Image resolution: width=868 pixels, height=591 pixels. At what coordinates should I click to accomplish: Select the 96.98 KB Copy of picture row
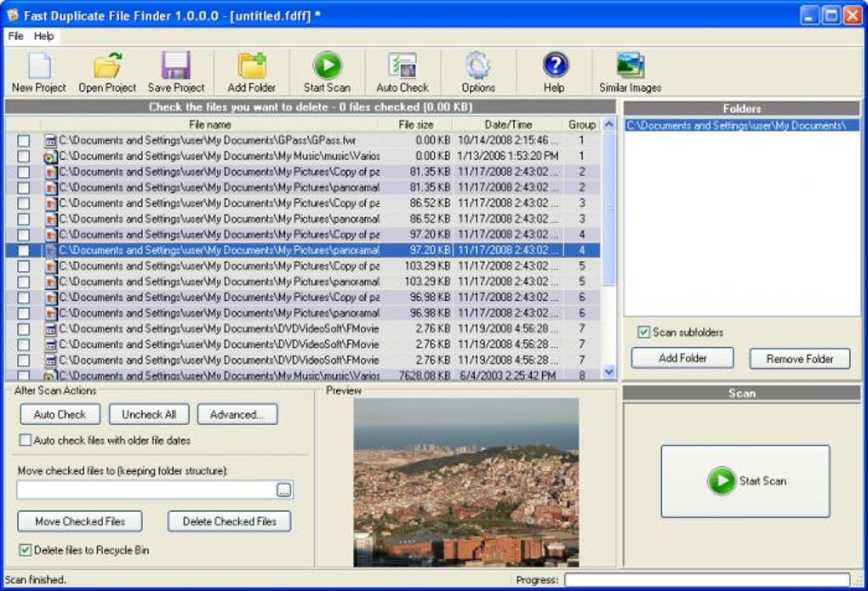[303, 298]
